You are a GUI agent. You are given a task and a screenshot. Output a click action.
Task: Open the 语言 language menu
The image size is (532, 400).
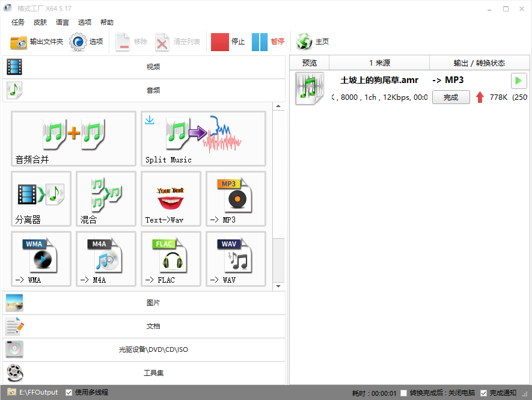click(63, 22)
